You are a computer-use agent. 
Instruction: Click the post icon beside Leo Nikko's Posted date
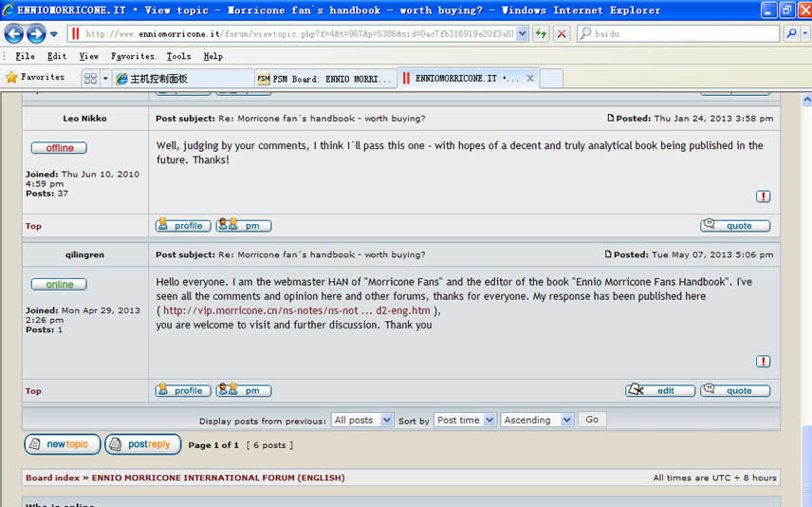611,118
